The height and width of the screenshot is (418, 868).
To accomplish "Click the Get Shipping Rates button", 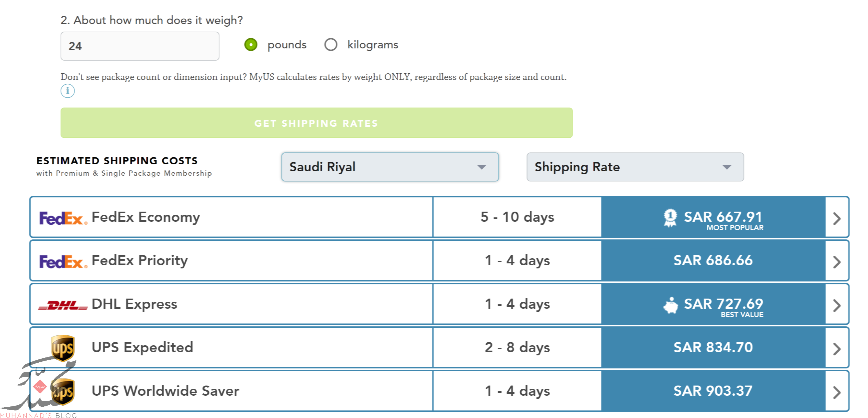I will click(x=316, y=123).
